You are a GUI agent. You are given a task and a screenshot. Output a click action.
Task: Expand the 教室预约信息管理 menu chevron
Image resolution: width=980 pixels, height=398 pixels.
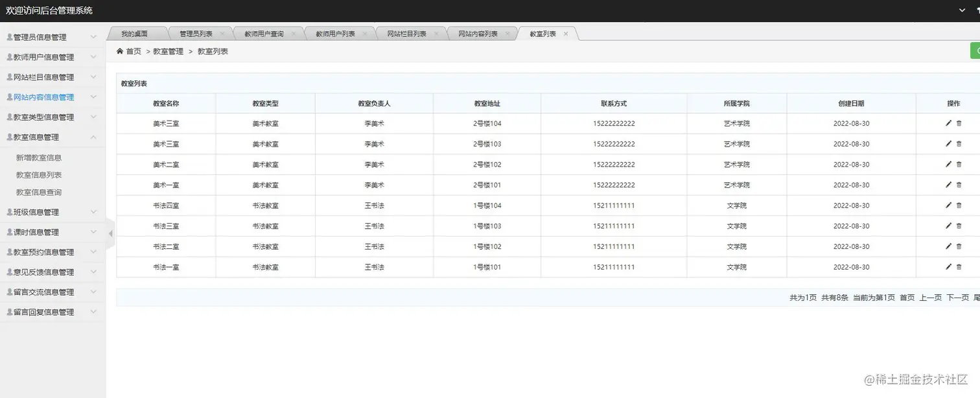coord(93,252)
